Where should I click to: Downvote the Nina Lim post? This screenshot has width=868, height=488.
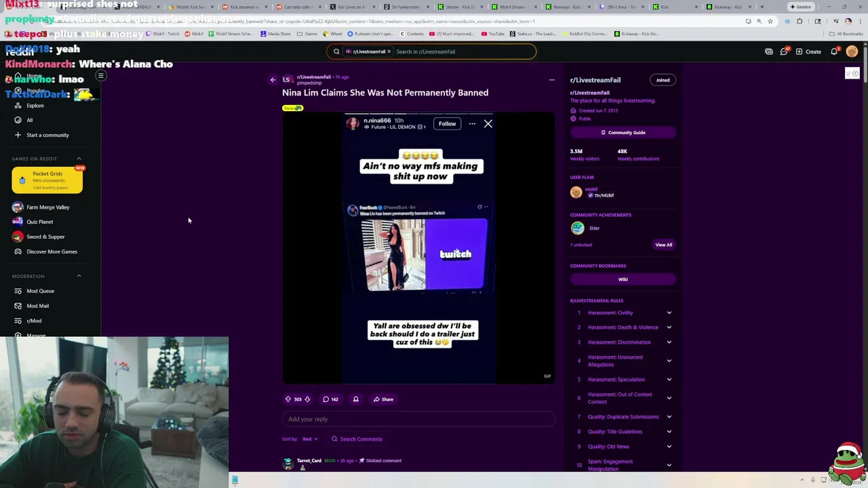307,399
